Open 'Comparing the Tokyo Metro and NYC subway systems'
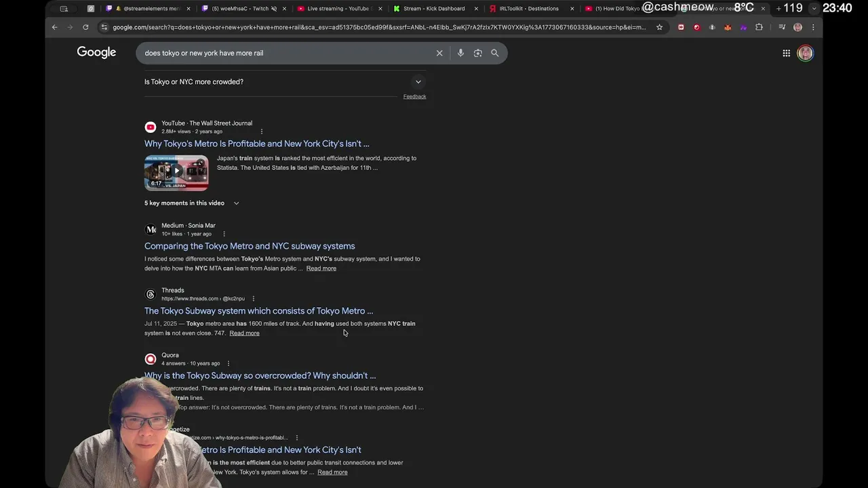Screen dimensions: 868x488 click(250, 246)
